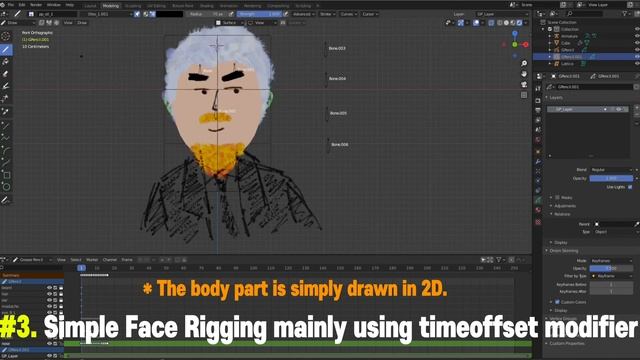Select the Eyedropper tool
Screen dimensions: 640x360
[6, 111]
